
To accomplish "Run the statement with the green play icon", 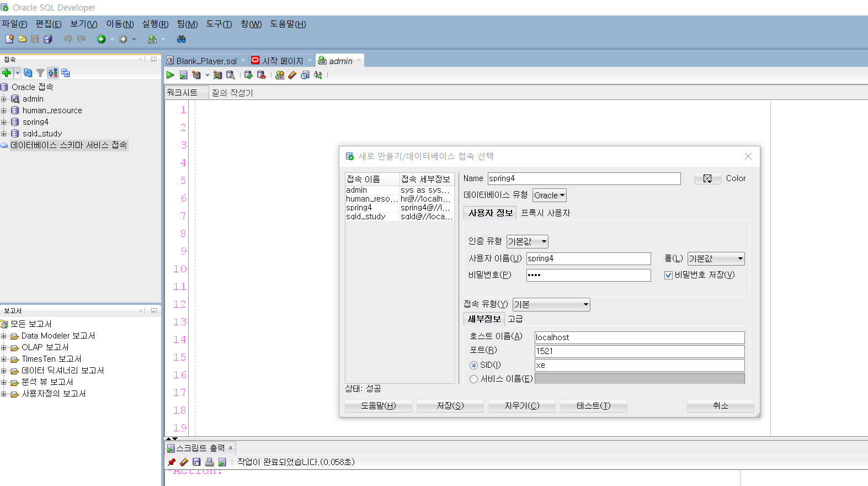I will click(171, 75).
